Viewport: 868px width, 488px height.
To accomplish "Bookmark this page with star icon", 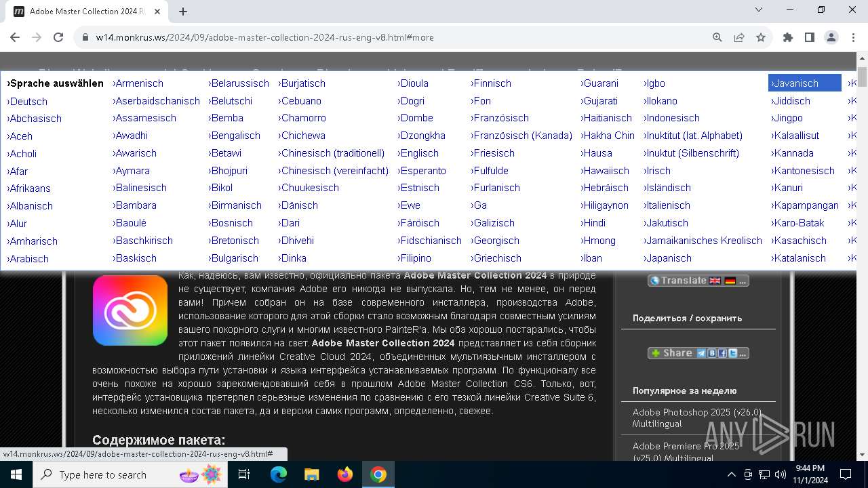I will point(761,37).
